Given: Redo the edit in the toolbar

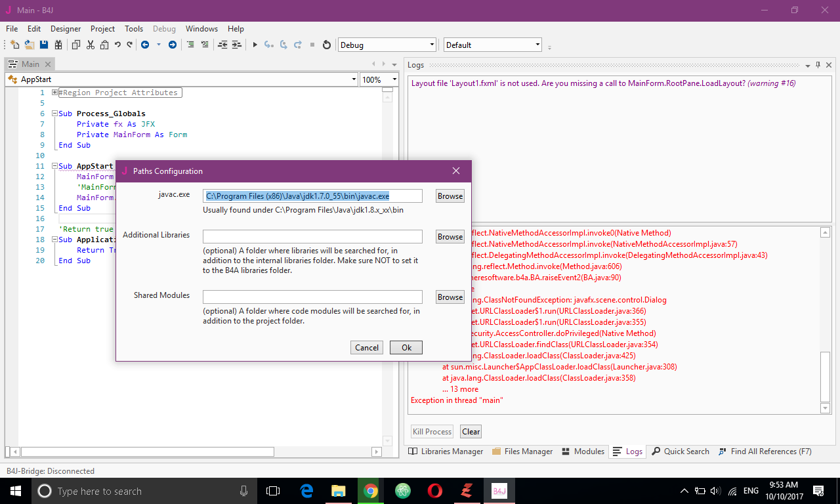Looking at the screenshot, I should tap(129, 45).
